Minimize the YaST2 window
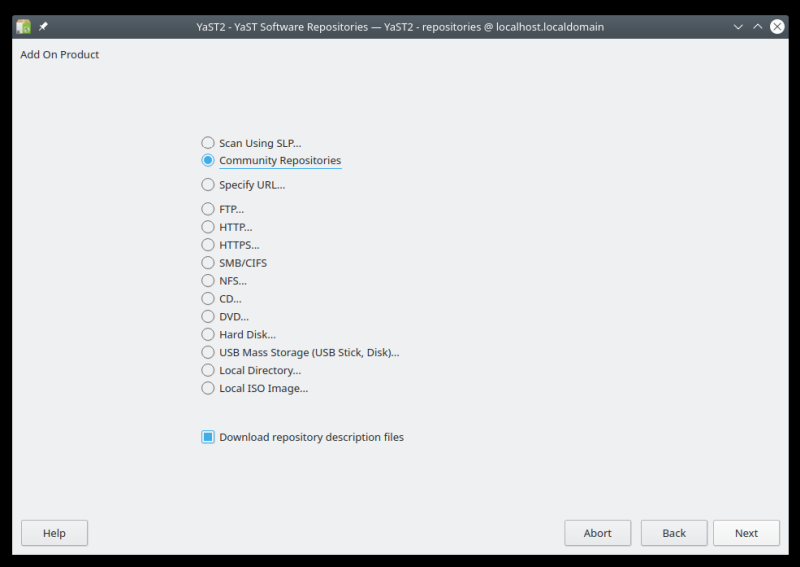The width and height of the screenshot is (800, 567). click(x=738, y=27)
